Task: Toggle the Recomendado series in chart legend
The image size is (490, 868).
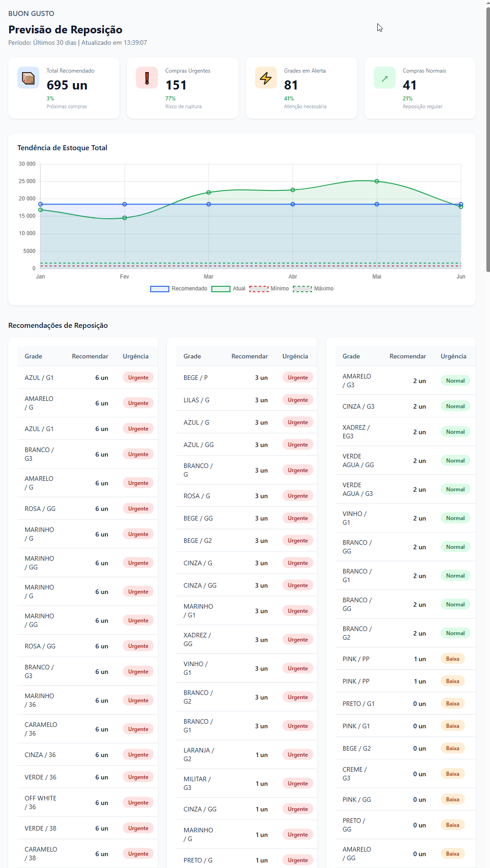Action: click(178, 289)
